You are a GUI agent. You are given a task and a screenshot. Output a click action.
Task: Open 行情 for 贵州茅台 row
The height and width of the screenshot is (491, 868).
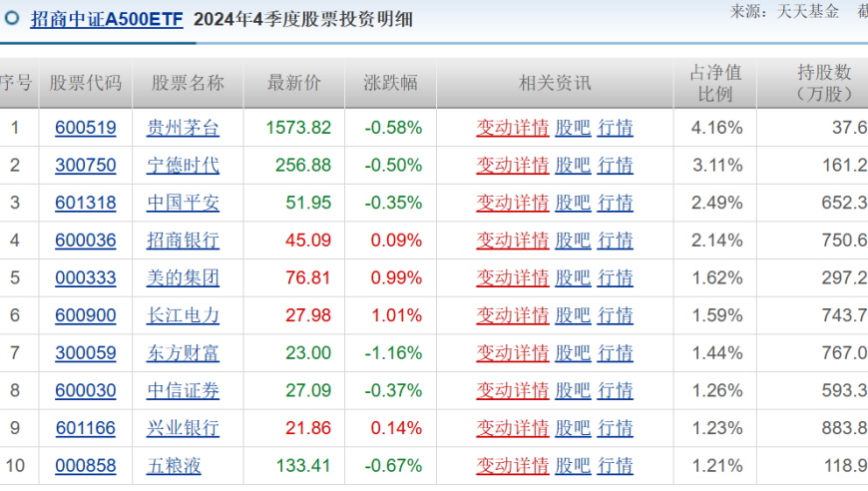(x=615, y=128)
